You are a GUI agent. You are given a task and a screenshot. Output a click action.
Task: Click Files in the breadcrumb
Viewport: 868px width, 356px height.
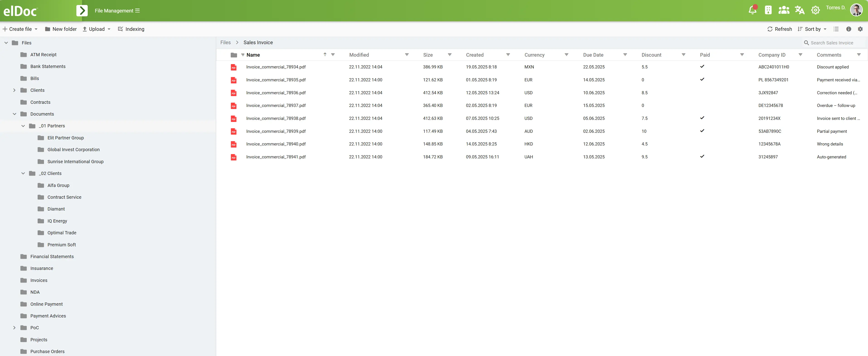pyautogui.click(x=225, y=42)
